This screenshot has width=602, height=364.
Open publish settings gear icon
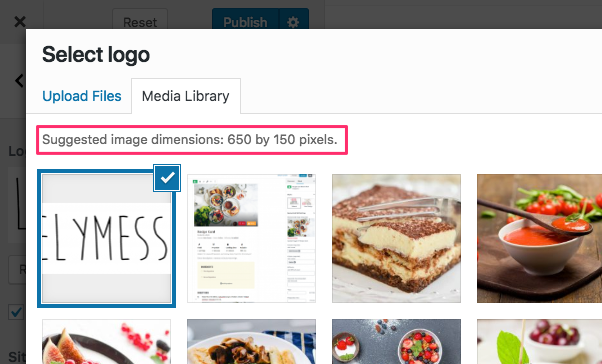point(293,22)
